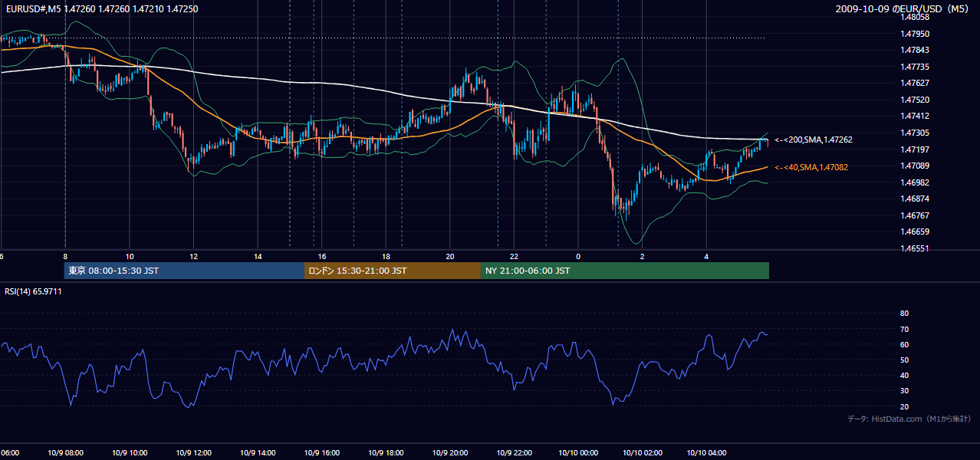The height and width of the screenshot is (460, 980).
Task: Click price axis label 1.47950
Action: click(916, 34)
